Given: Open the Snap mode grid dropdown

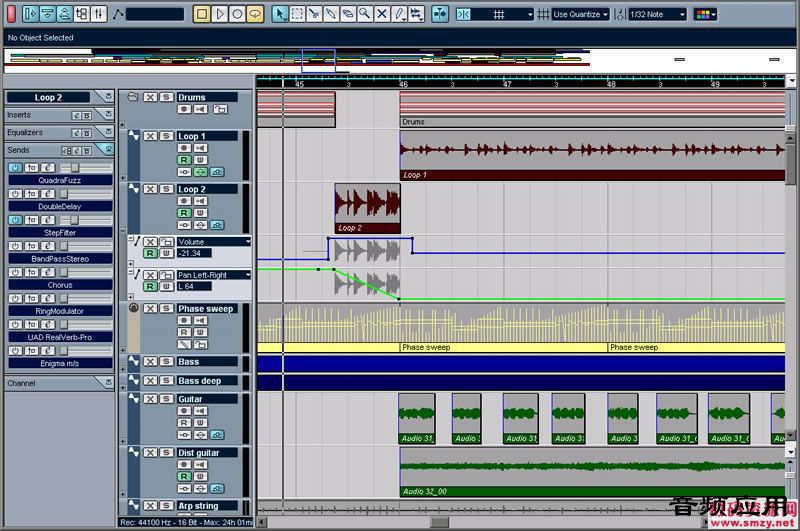Looking at the screenshot, I should [503, 14].
